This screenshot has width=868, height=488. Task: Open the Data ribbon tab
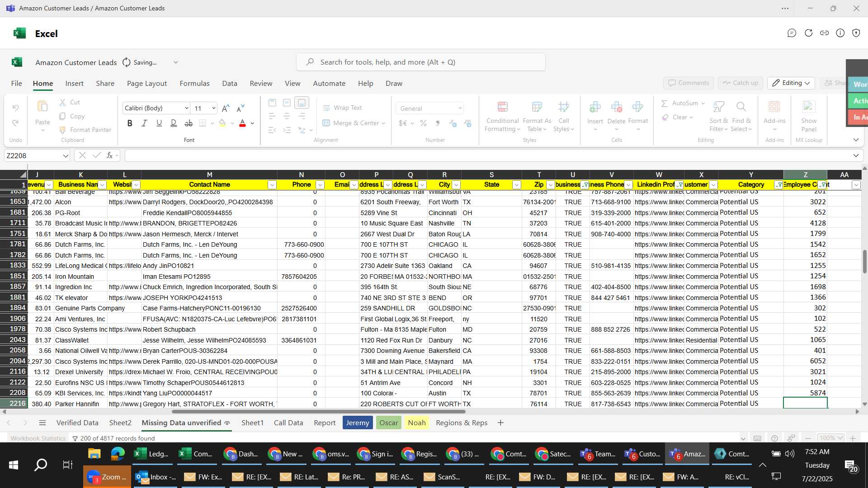point(230,83)
